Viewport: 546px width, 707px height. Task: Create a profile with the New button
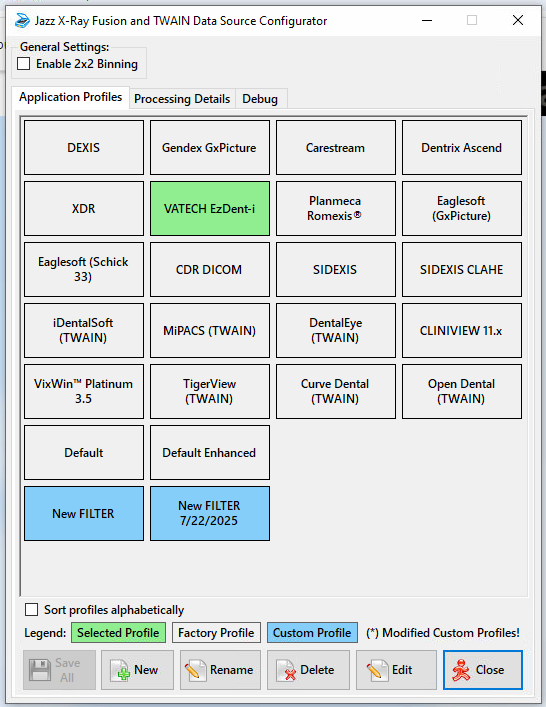pyautogui.click(x=138, y=670)
